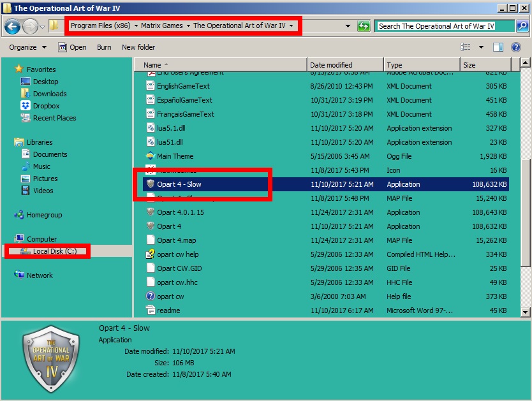Open the address bar history dropdown
Viewport: 532px width, 401px height.
tap(348, 26)
